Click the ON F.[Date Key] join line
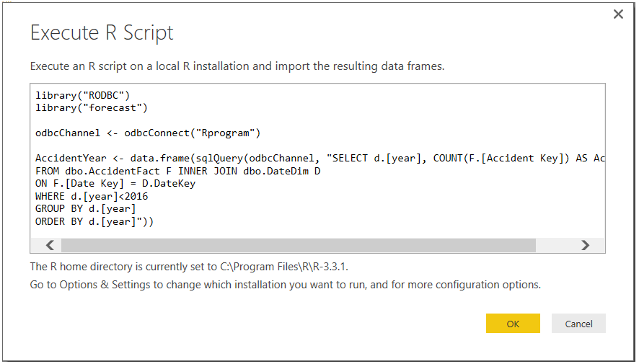The width and height of the screenshot is (639, 364). pos(115,184)
